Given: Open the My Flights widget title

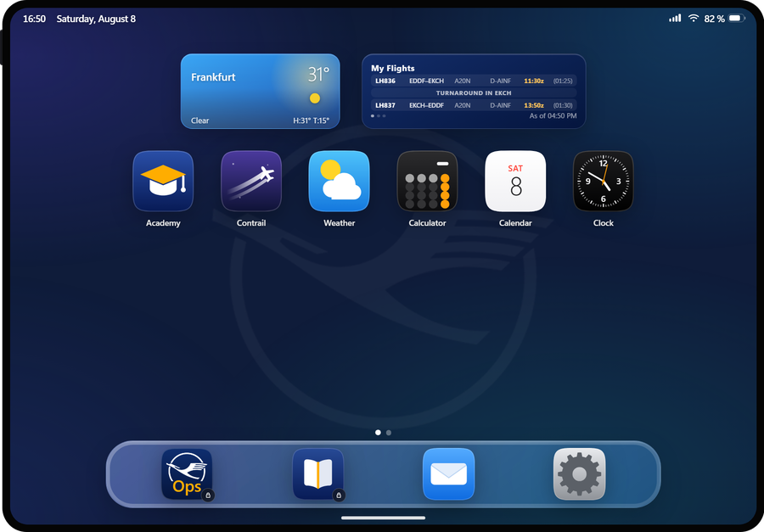Looking at the screenshot, I should (393, 68).
